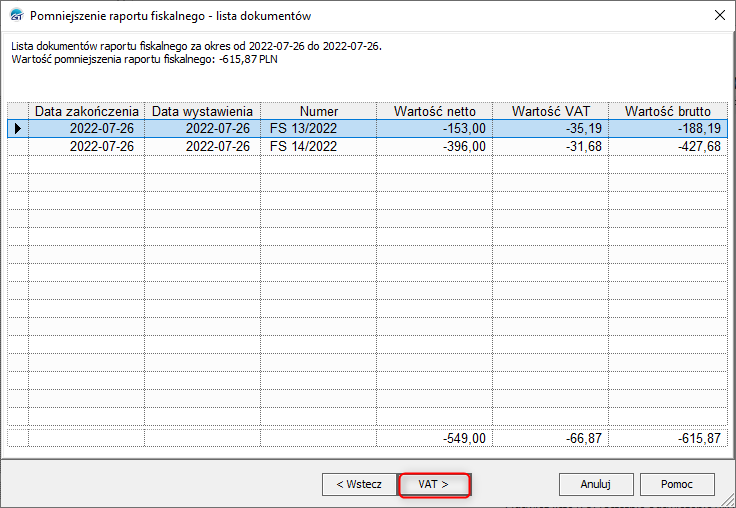
Task: Sort by Data zakończenia column header
Action: coord(87,111)
